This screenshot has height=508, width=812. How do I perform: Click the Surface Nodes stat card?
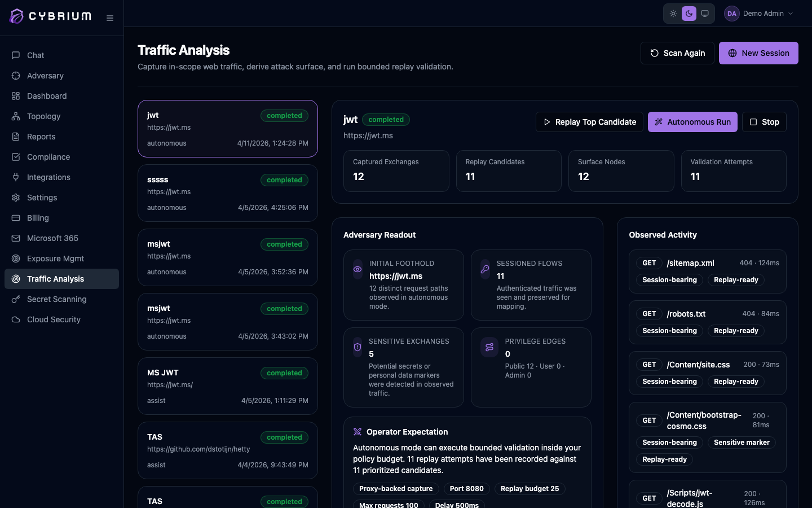pos(621,171)
